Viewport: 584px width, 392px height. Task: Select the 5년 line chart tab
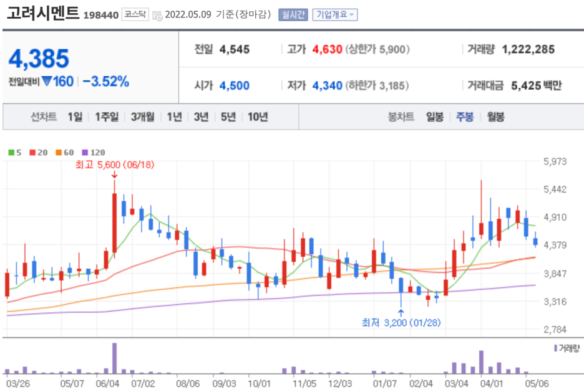[x=228, y=117]
